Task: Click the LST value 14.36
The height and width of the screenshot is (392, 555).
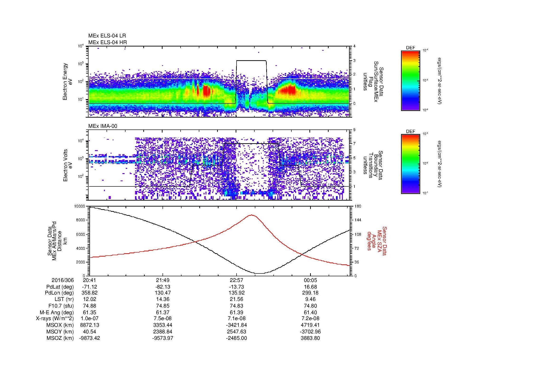Action: 163,300
